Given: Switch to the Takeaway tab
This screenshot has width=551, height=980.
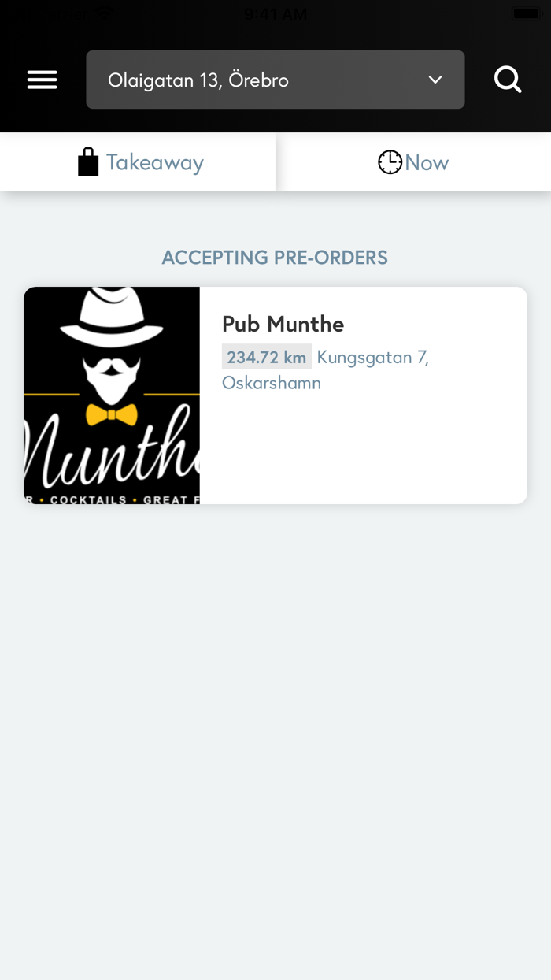Looking at the screenshot, I should tap(138, 161).
